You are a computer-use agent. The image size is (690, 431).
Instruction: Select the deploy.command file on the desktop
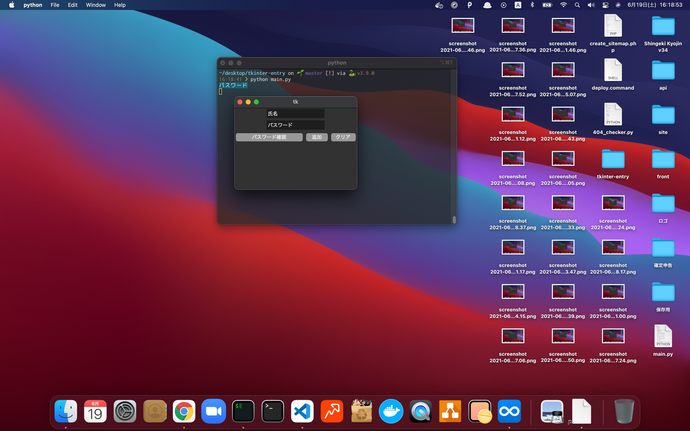613,70
